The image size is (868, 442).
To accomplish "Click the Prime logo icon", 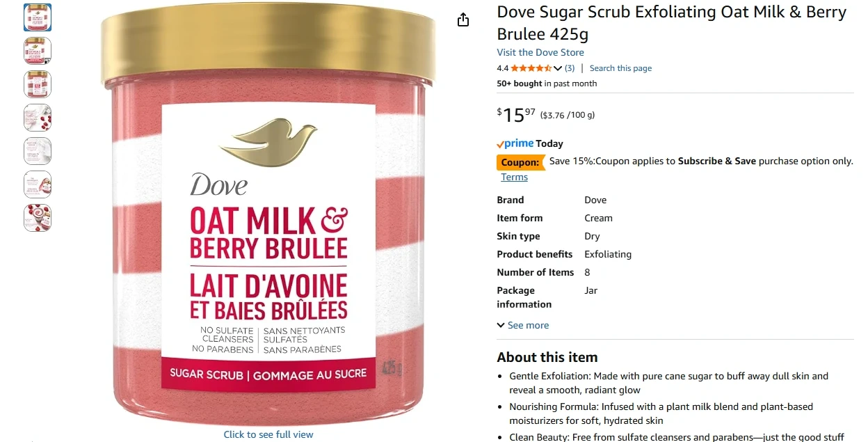I will [515, 143].
